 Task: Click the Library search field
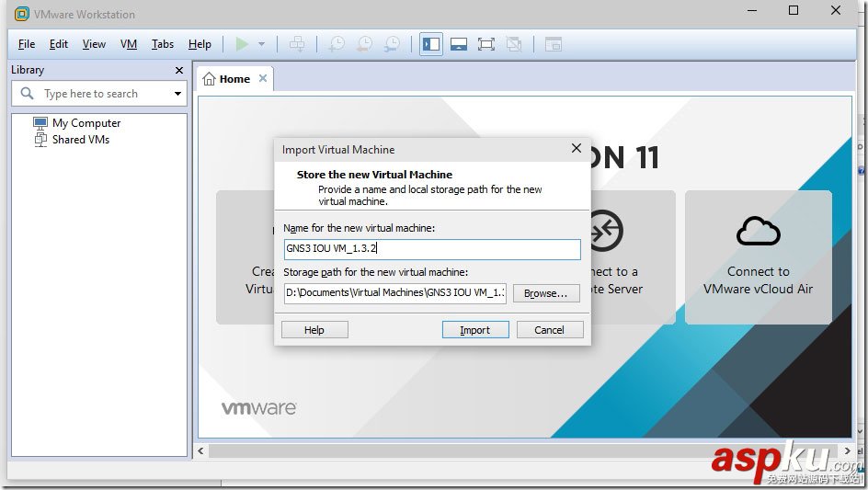[x=99, y=94]
